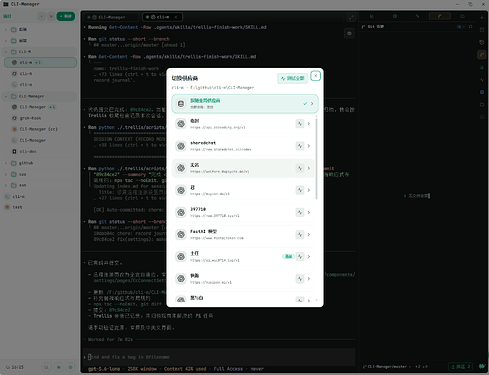
Task: Run the speed test for sharedchat provider
Action: [300, 146]
